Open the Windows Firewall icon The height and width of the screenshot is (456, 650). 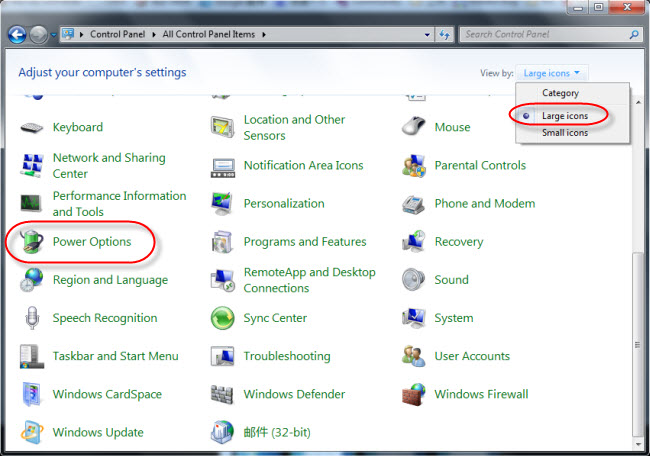pyautogui.click(x=413, y=394)
